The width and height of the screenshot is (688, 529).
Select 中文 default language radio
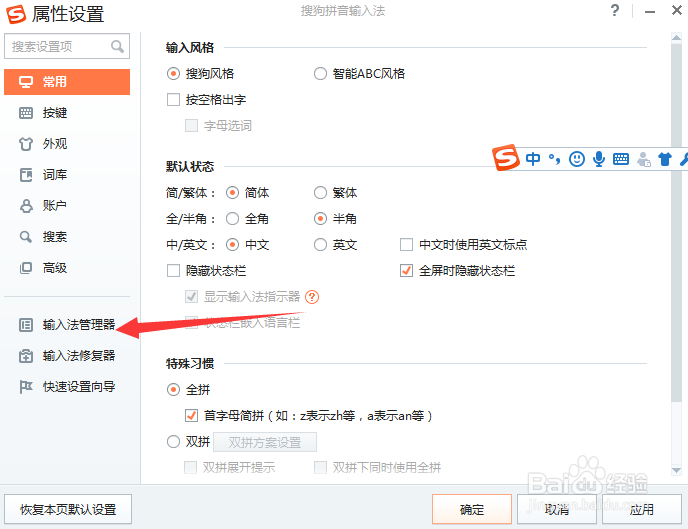232,244
